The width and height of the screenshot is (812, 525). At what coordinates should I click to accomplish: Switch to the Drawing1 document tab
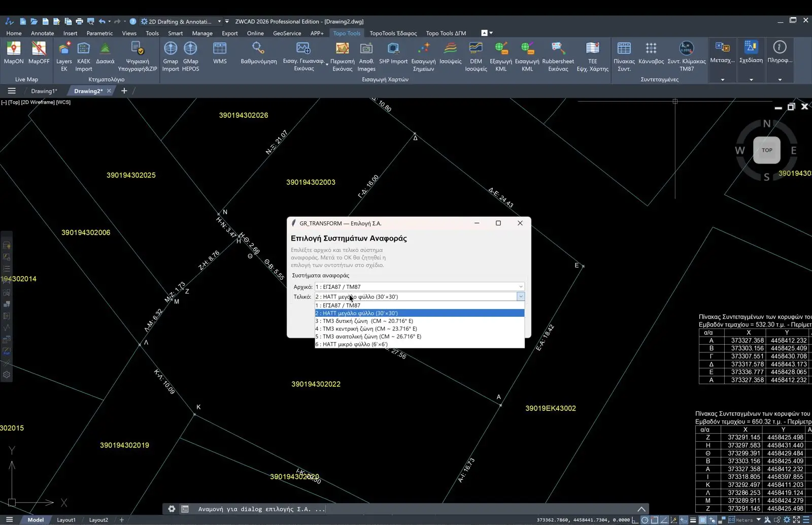44,91
